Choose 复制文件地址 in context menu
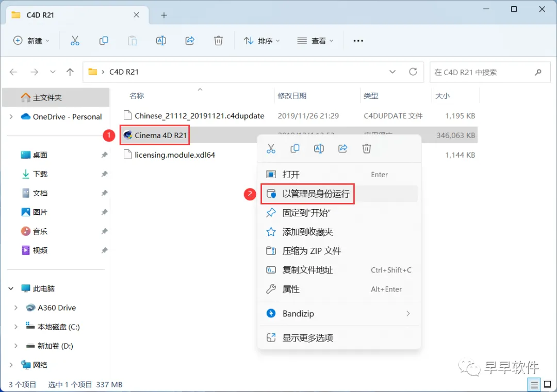Screen dimensions: 557x392 tap(339, 270)
